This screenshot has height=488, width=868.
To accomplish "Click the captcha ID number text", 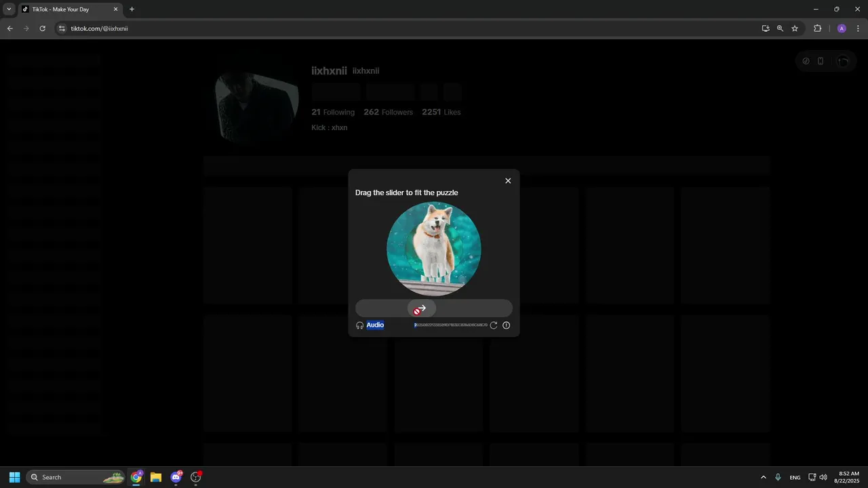I will pyautogui.click(x=451, y=325).
